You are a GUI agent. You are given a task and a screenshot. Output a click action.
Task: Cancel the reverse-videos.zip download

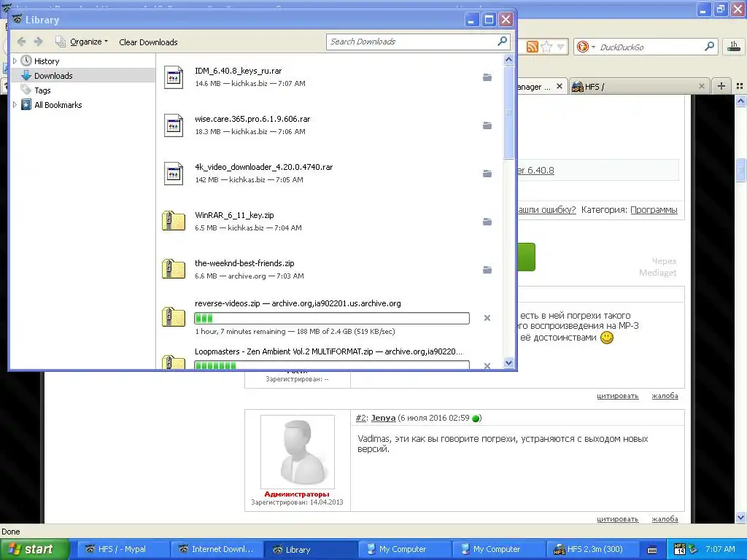click(x=487, y=318)
